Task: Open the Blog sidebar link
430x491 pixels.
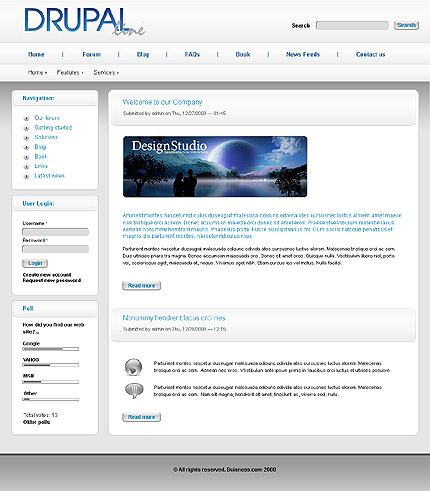Action: [40, 147]
